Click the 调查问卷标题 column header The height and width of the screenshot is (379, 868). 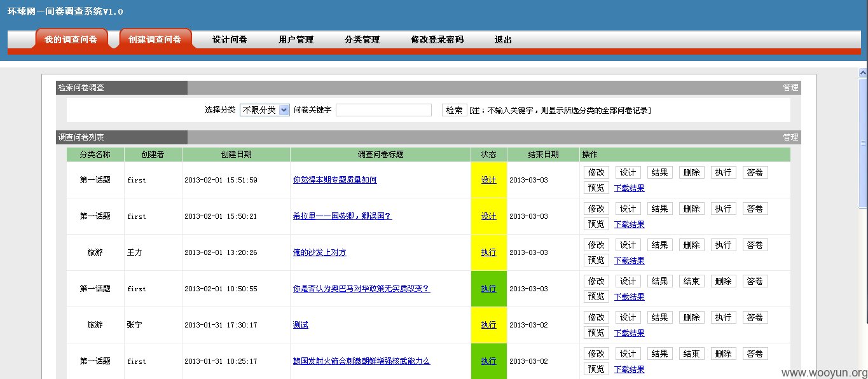[380, 155]
